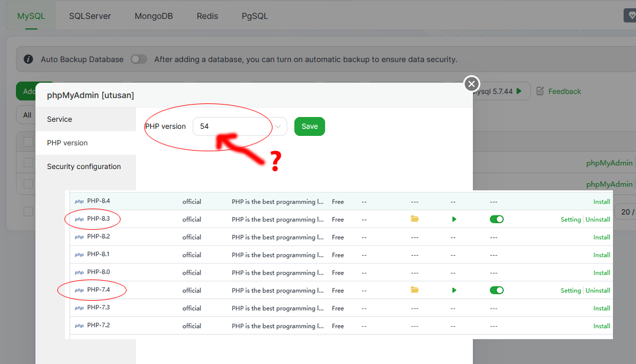Install PHP-8.1
The height and width of the screenshot is (364, 636).
coord(602,255)
